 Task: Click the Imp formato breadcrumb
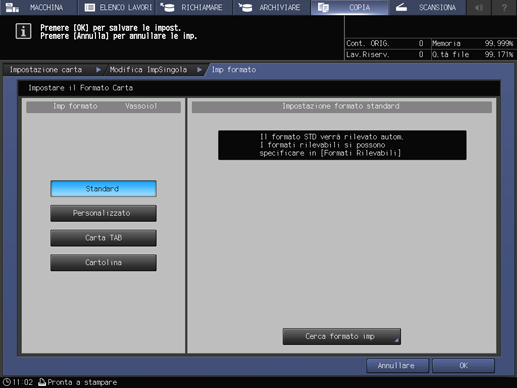pos(234,70)
